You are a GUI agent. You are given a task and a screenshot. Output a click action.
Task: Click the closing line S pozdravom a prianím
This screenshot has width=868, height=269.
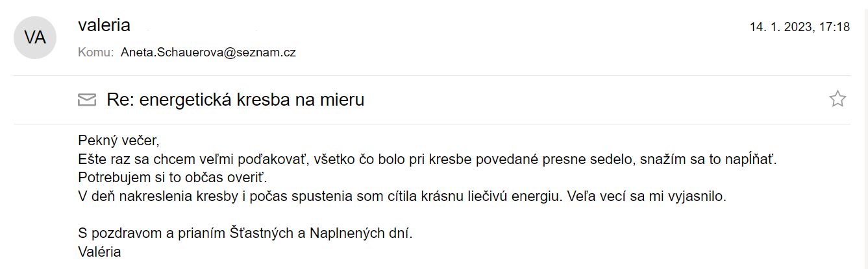[x=245, y=232]
